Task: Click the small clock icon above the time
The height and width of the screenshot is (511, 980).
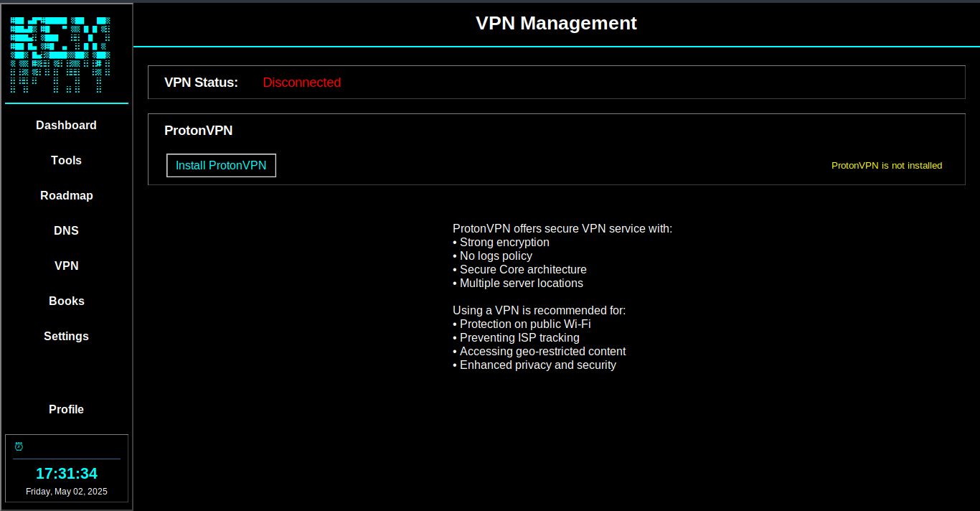Action: [x=19, y=446]
